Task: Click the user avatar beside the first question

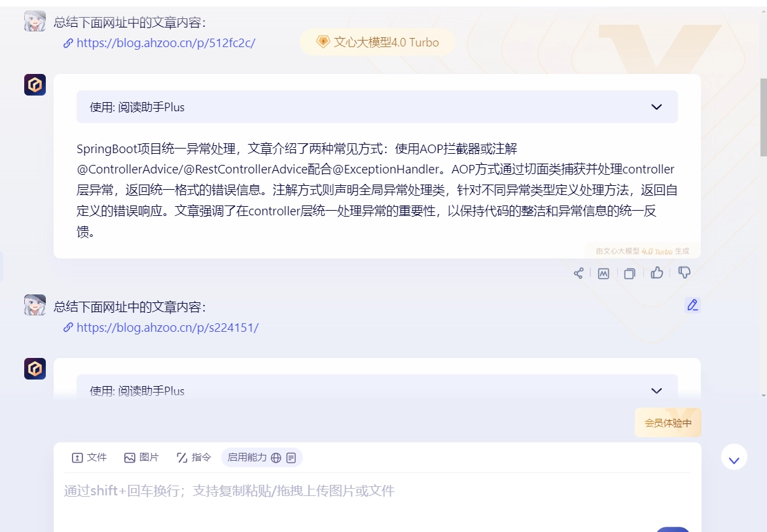Action: pos(35,22)
